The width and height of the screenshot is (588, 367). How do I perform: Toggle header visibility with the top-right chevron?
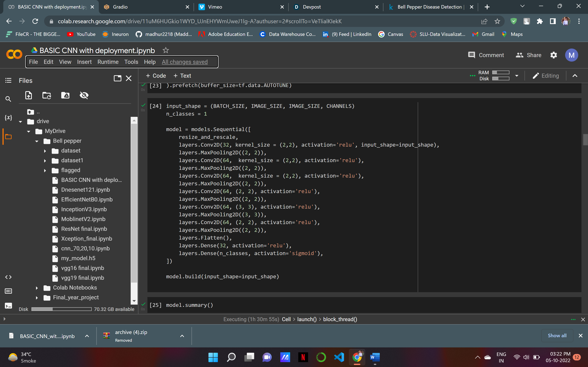575,76
